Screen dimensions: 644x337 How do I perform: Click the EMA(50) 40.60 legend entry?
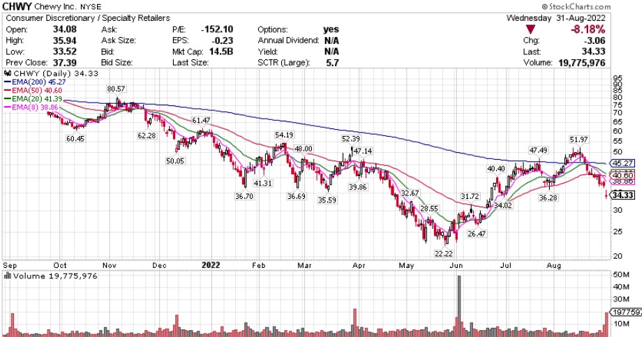pos(33,90)
